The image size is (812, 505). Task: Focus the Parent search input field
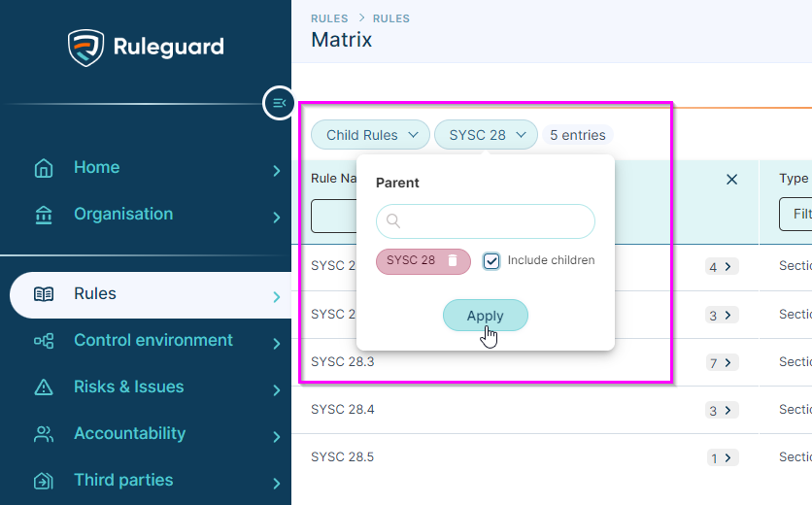[x=486, y=221]
